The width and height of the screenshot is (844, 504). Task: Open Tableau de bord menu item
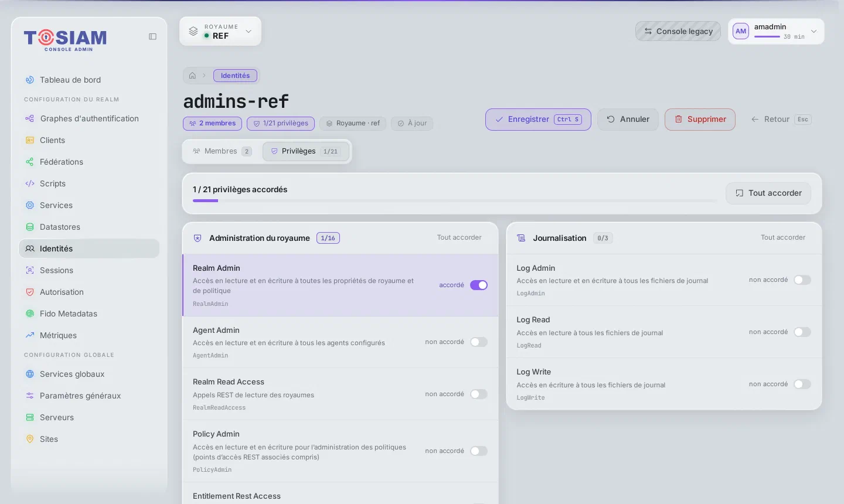point(89,80)
